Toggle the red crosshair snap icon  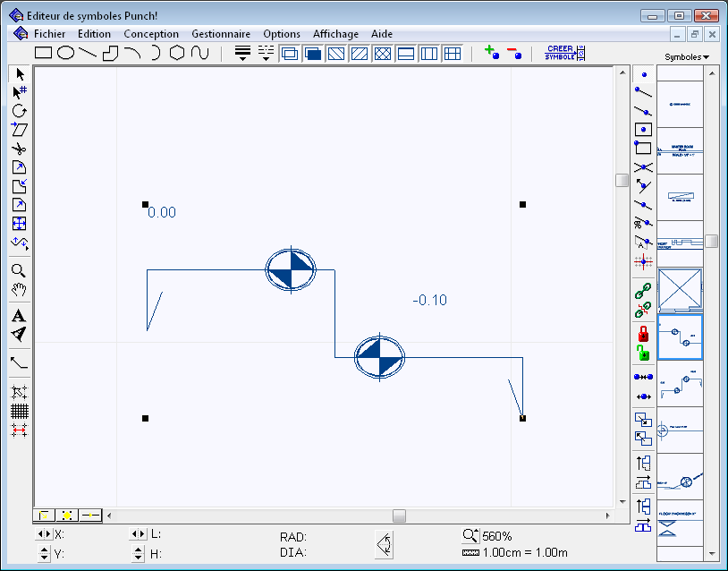click(644, 262)
